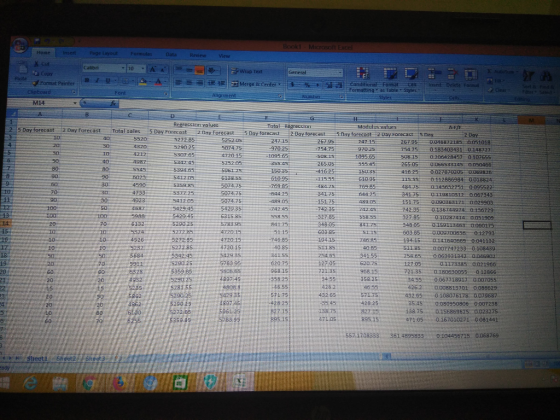Screen dimensions: 560x420
Task: Click the Copy icon in Clipboard group
Action: click(x=36, y=73)
